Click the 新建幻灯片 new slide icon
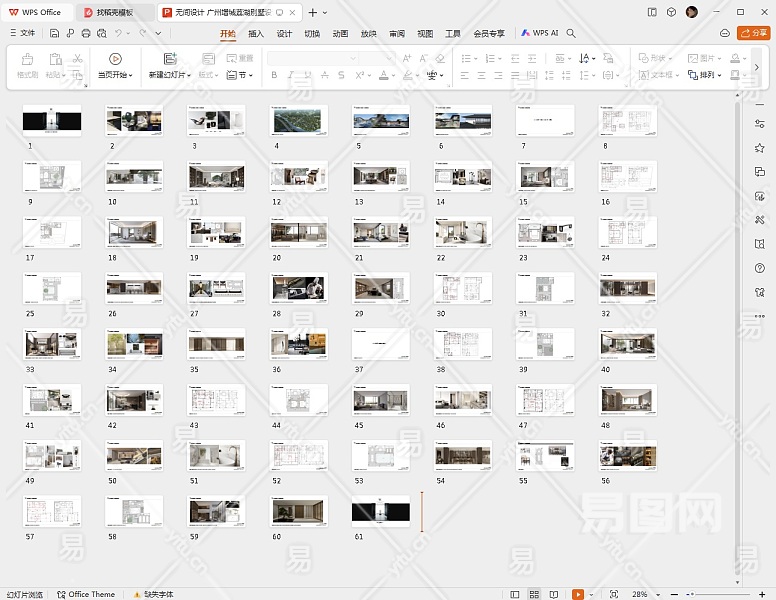Viewport: 776px width, 600px height. [170, 59]
